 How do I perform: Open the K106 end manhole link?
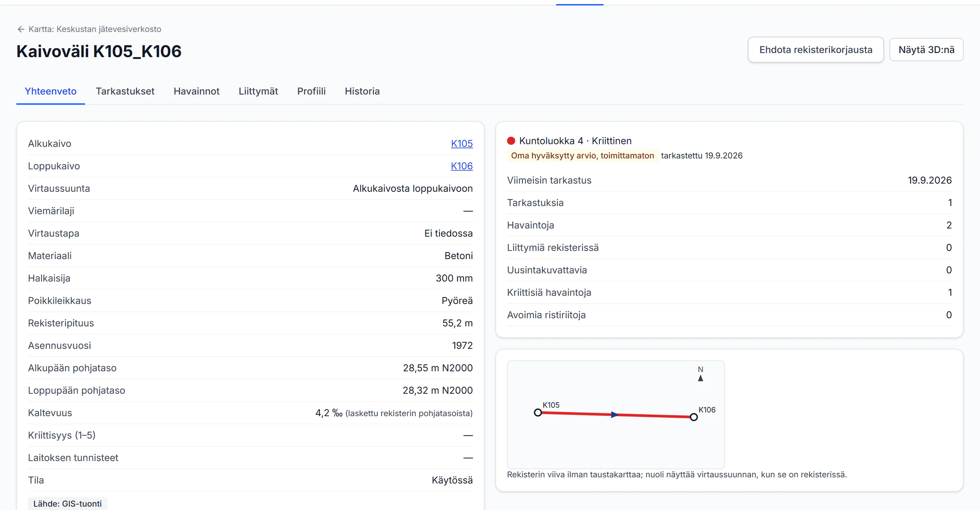[461, 166]
